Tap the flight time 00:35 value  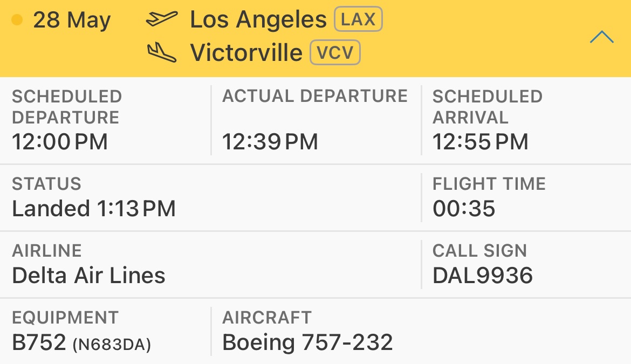coord(464,209)
